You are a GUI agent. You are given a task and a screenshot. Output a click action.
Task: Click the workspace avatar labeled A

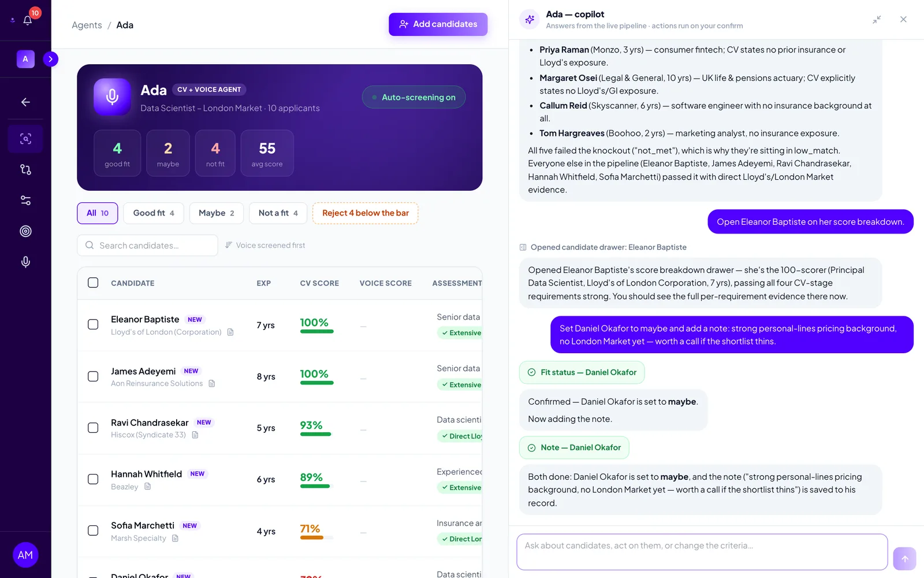(25, 59)
